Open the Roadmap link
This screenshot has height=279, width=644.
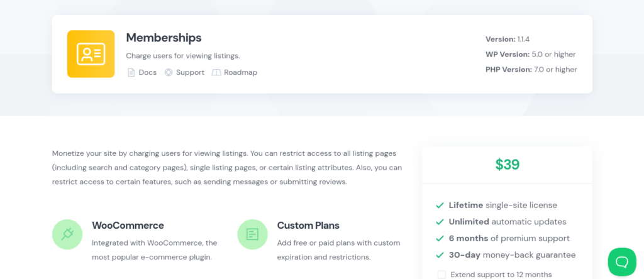241,73
